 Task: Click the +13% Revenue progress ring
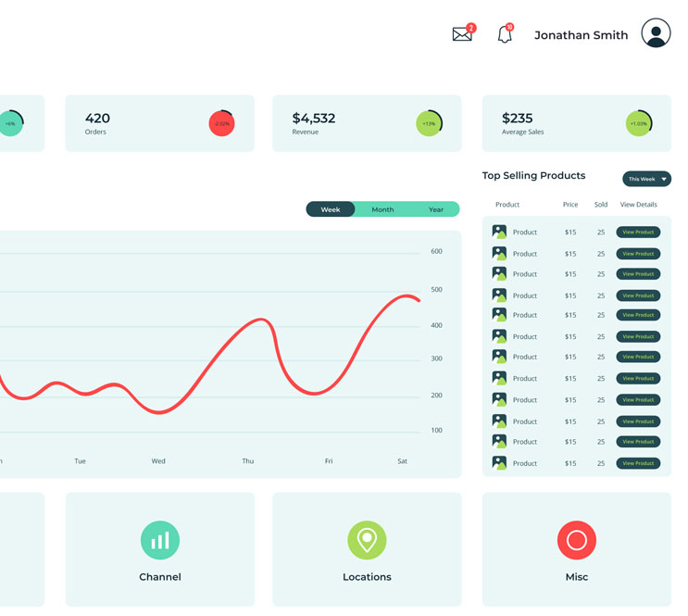[429, 123]
